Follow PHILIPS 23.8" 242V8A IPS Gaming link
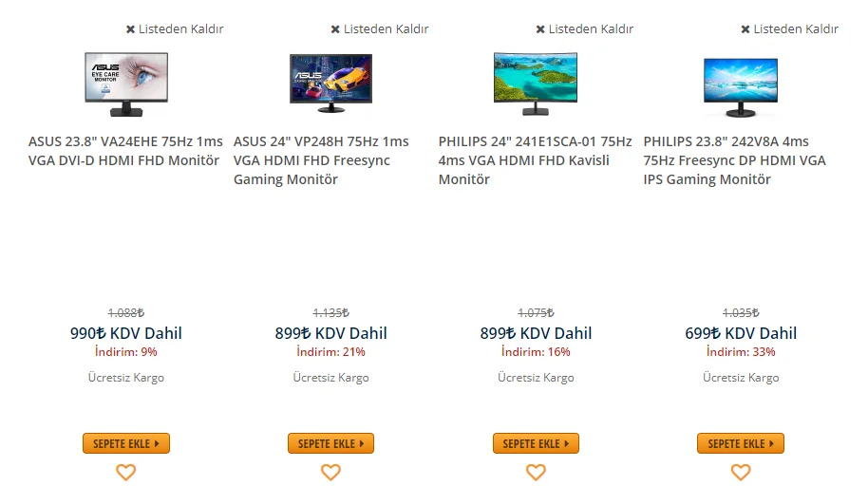Image resolution: width=868 pixels, height=504 pixels. click(x=734, y=160)
